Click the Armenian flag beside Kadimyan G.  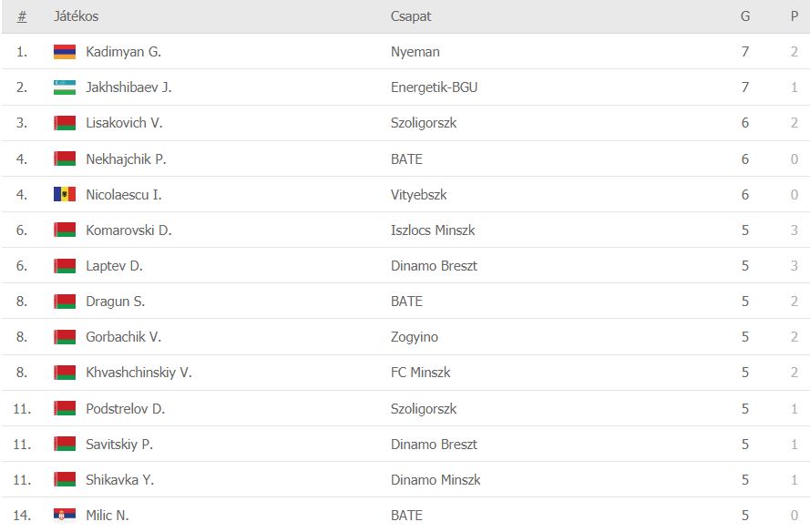(x=65, y=52)
